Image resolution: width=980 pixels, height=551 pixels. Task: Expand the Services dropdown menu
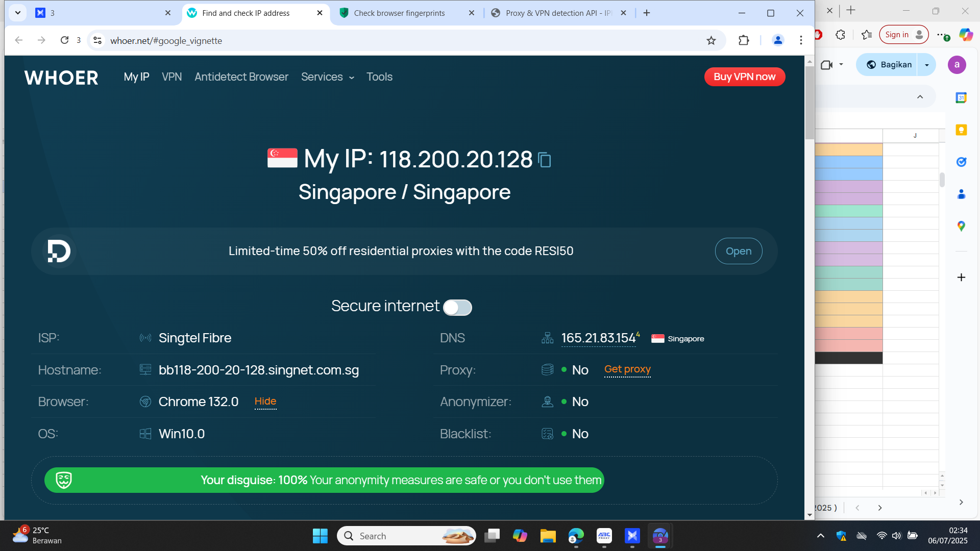coord(327,77)
